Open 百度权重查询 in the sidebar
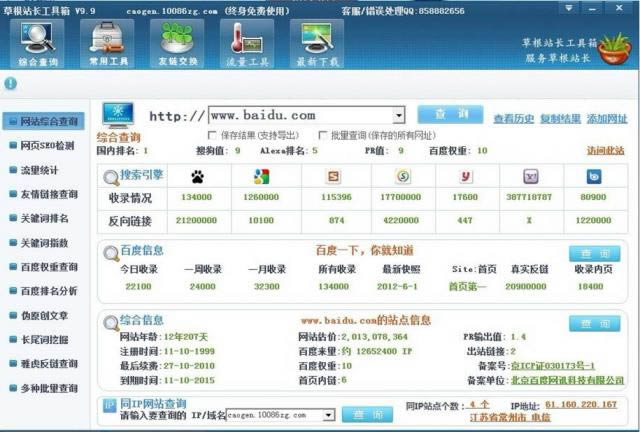Viewport: 640px width, 432px height. 43,267
